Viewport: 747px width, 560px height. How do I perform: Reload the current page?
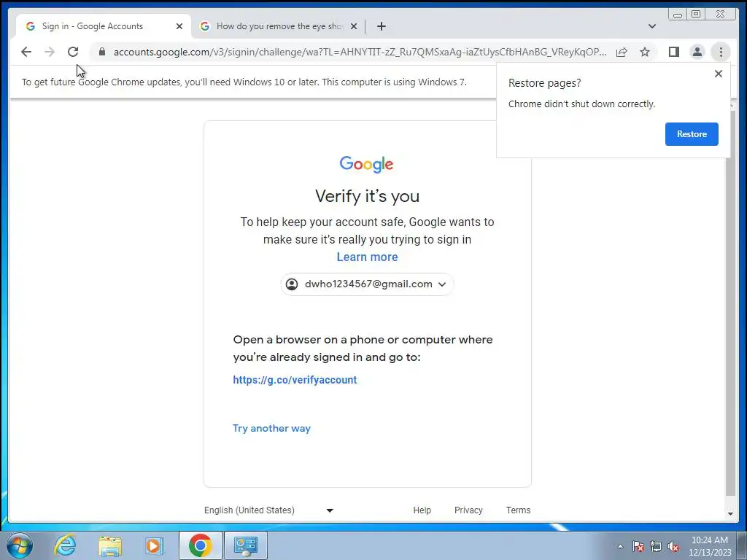(73, 52)
